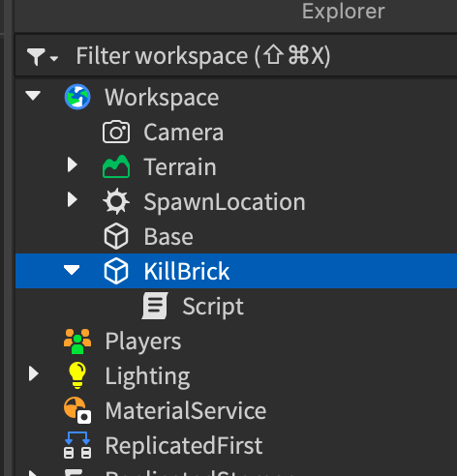The image size is (457, 476).
Task: Select the Terrain row text
Action: (x=180, y=167)
